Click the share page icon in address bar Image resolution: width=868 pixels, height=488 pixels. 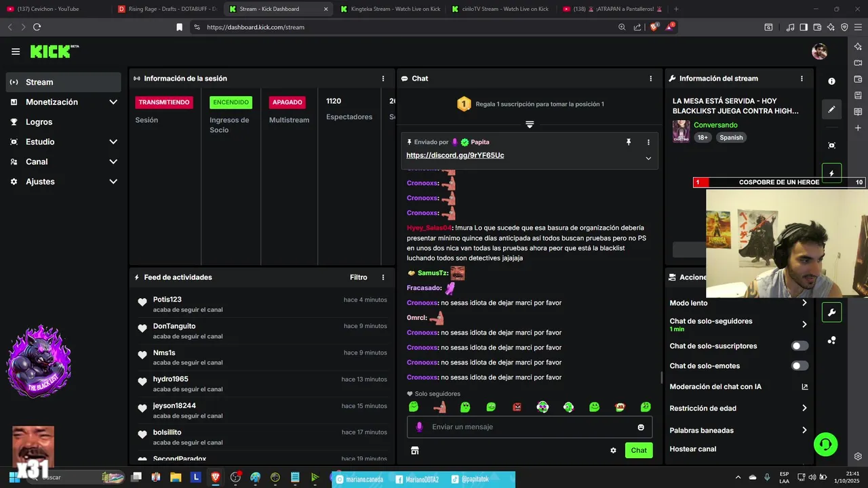[637, 27]
